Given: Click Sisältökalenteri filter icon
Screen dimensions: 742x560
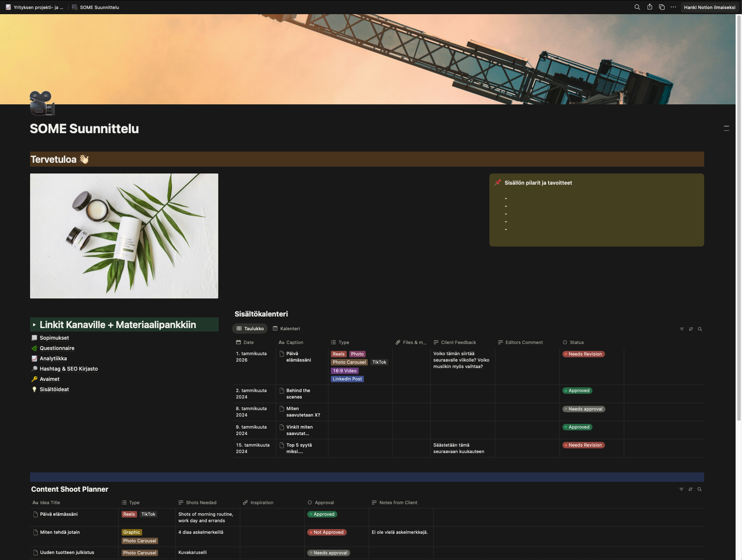Looking at the screenshot, I should (x=682, y=329).
